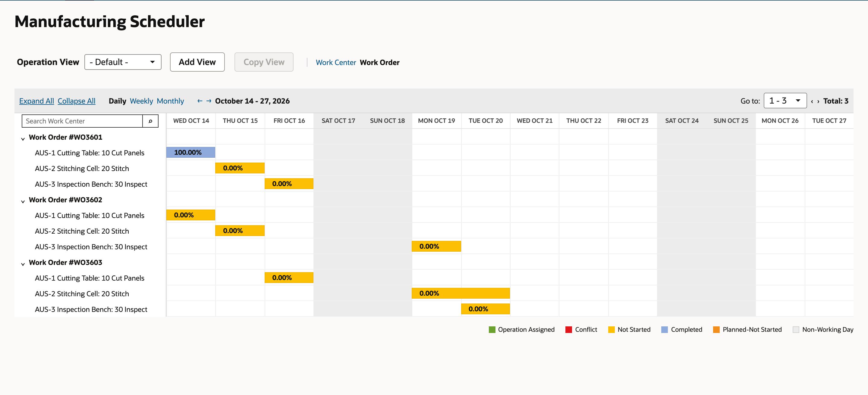
Task: Switch to Monthly timeline view
Action: (170, 101)
